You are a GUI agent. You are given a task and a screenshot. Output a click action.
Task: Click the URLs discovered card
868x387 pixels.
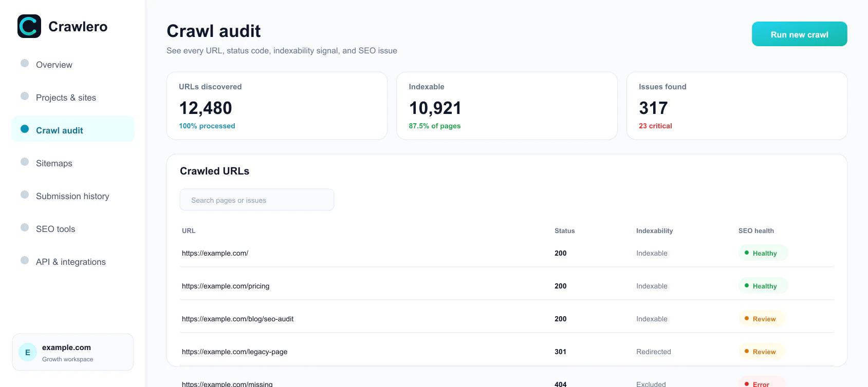click(x=277, y=106)
